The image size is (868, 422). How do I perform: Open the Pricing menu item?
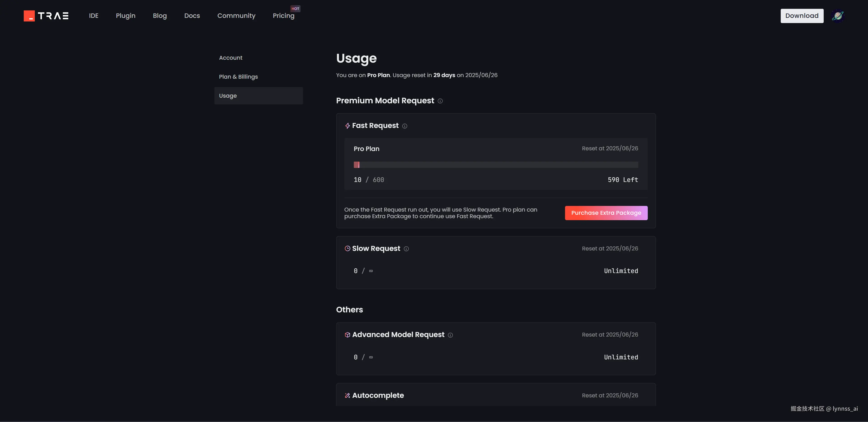click(x=283, y=16)
